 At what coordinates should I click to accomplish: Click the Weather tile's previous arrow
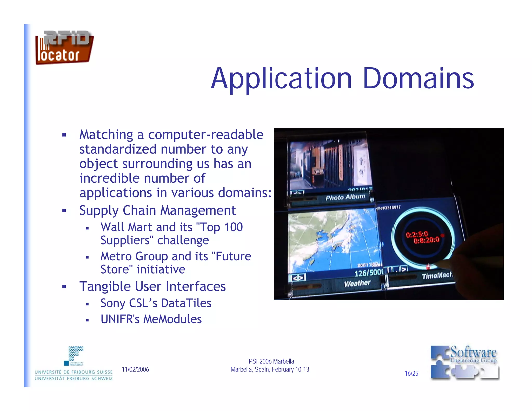click(295, 278)
